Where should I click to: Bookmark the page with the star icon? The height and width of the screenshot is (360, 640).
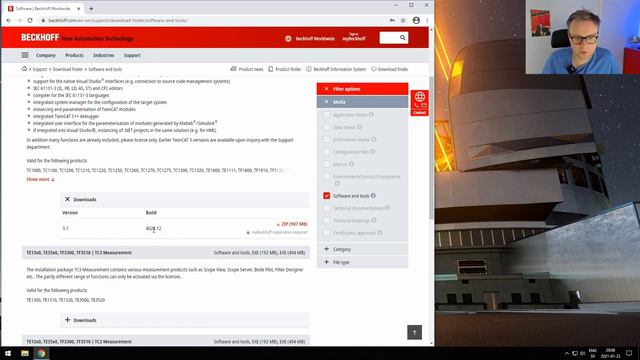[403, 20]
